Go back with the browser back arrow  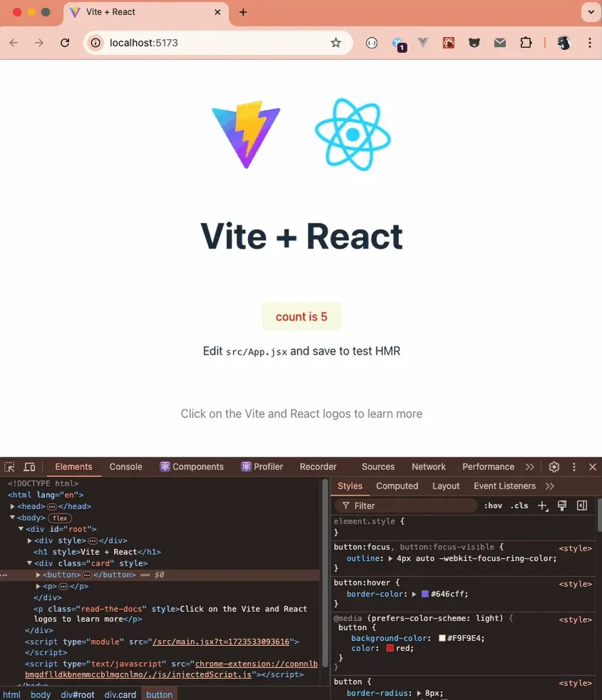coord(14,43)
